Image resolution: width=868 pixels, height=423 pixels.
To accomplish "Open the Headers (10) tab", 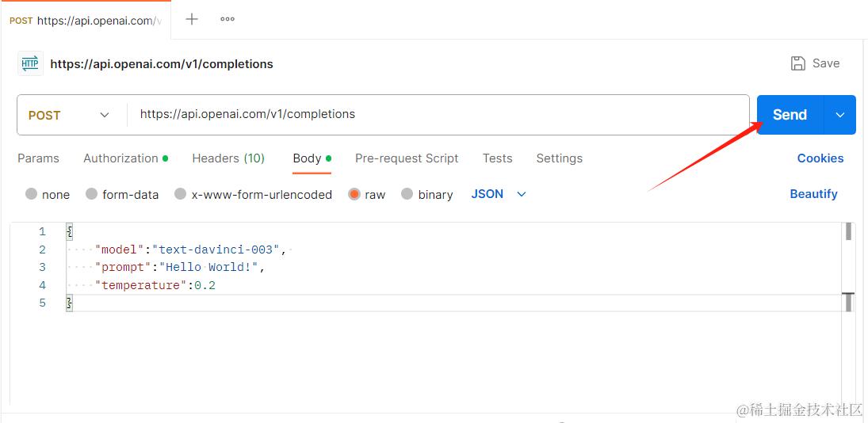I will click(228, 158).
